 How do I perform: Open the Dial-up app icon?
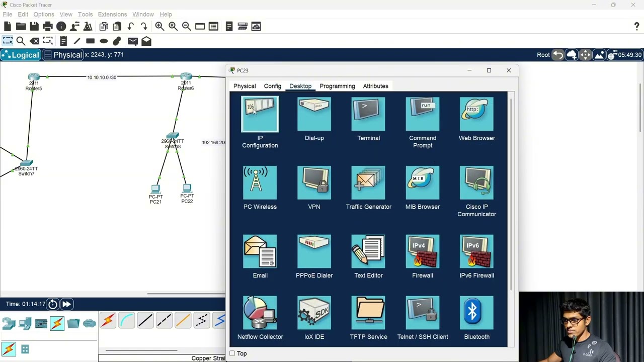pyautogui.click(x=314, y=114)
